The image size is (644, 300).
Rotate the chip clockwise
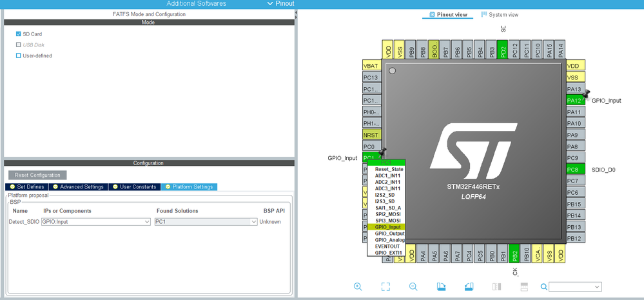tap(441, 286)
